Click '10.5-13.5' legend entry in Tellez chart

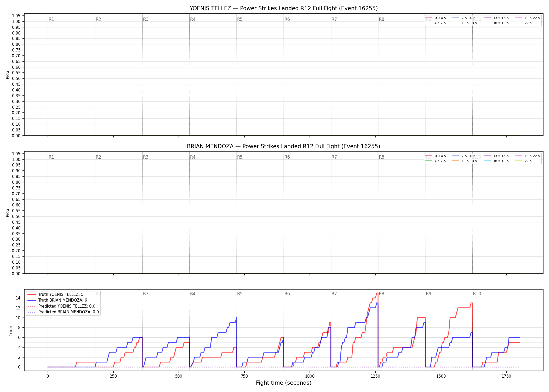pos(465,23)
